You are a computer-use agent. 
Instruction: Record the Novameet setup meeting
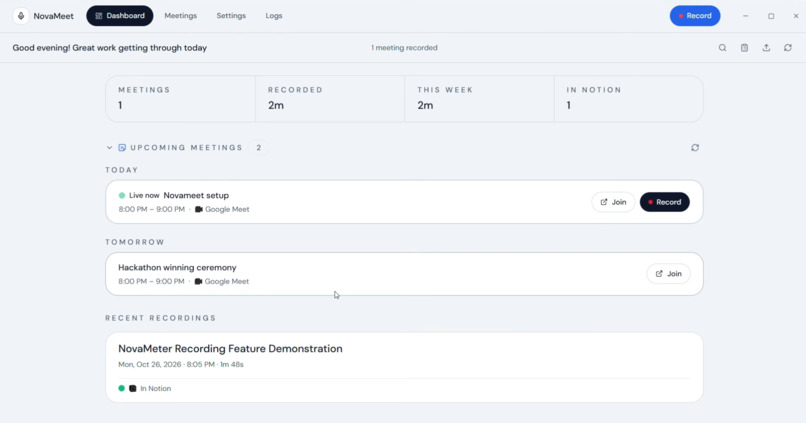665,202
